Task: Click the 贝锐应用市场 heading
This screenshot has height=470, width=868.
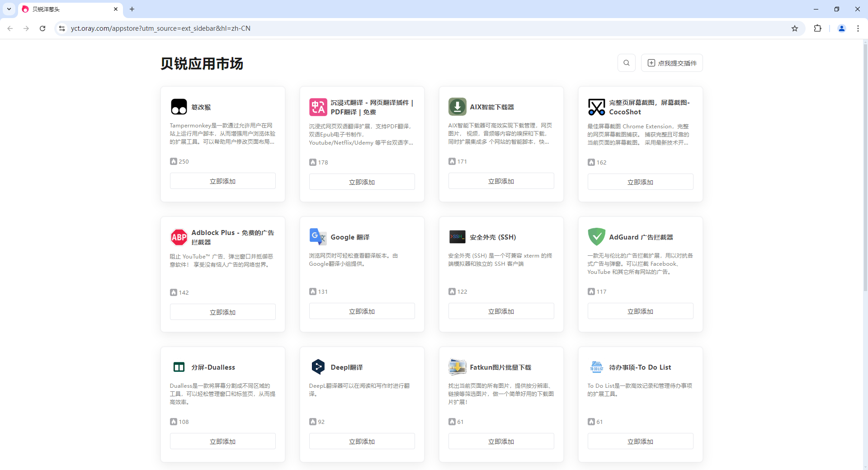Action: click(202, 64)
